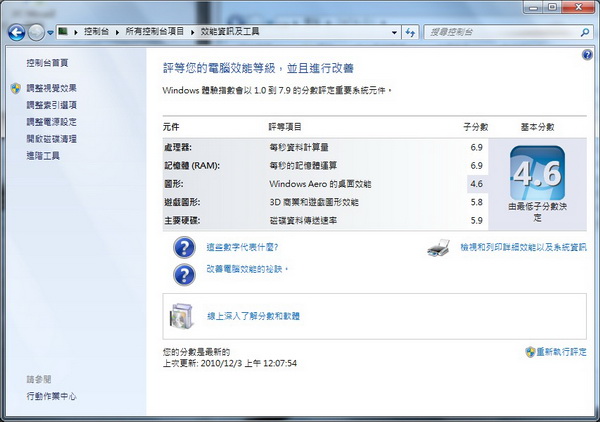Click 3D 商業和遊戲圖形效能 text
Viewport: 600px width, 422px height.
[314, 202]
